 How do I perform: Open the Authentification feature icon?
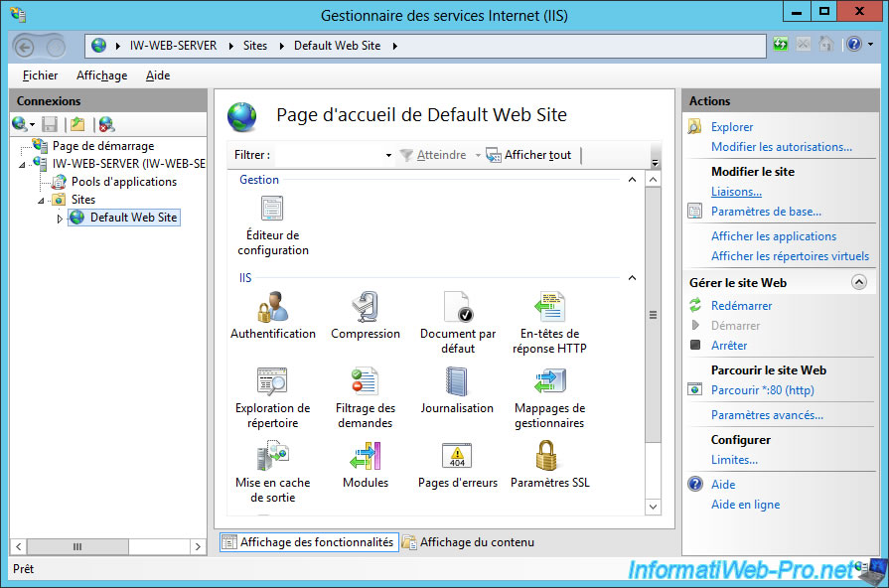pyautogui.click(x=273, y=315)
